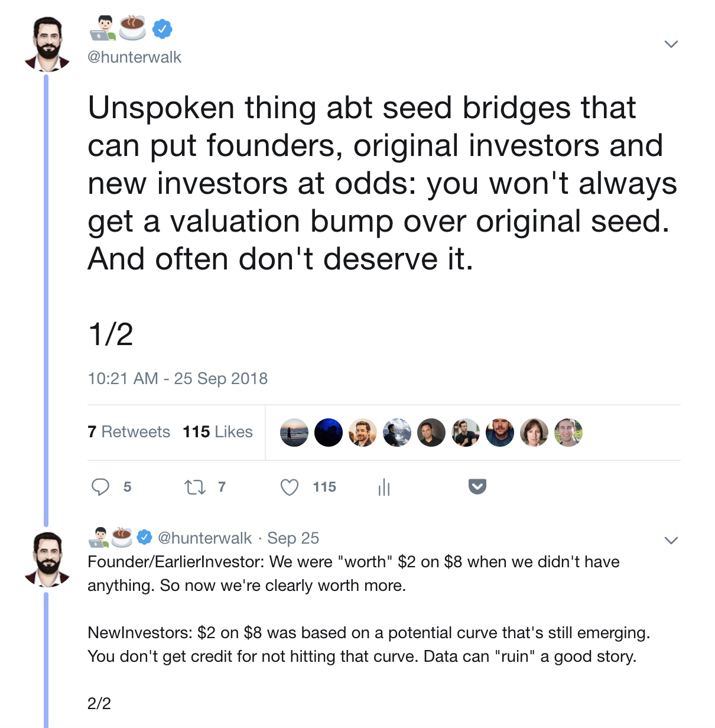The width and height of the screenshot is (715, 728).
Task: Open the reply tweet author's avatar
Action: 47,560
